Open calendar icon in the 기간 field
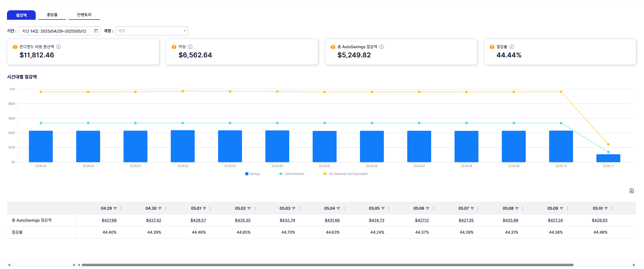The height and width of the screenshot is (269, 644). coord(96,31)
